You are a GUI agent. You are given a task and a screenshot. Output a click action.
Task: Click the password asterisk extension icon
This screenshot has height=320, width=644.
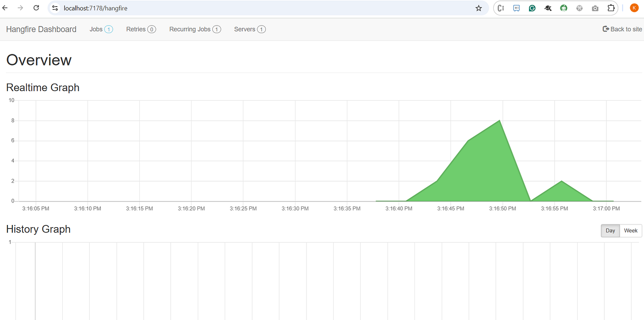click(x=517, y=8)
